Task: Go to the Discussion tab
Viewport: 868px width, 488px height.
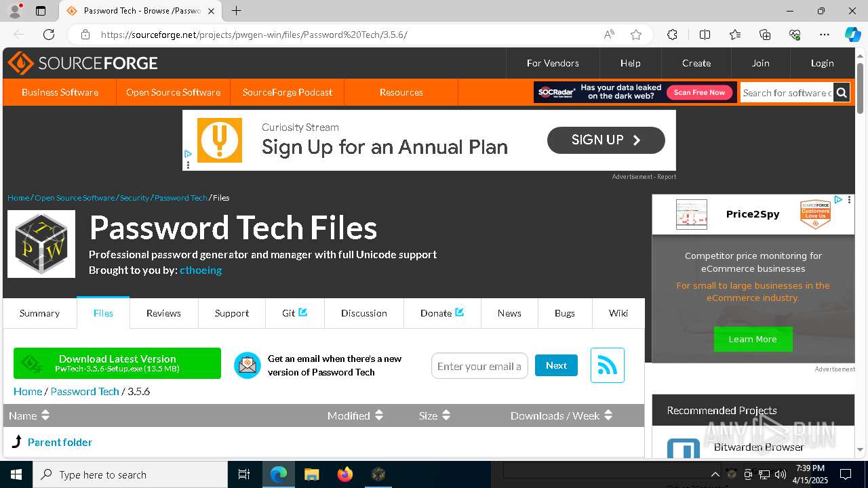Action: (364, 313)
